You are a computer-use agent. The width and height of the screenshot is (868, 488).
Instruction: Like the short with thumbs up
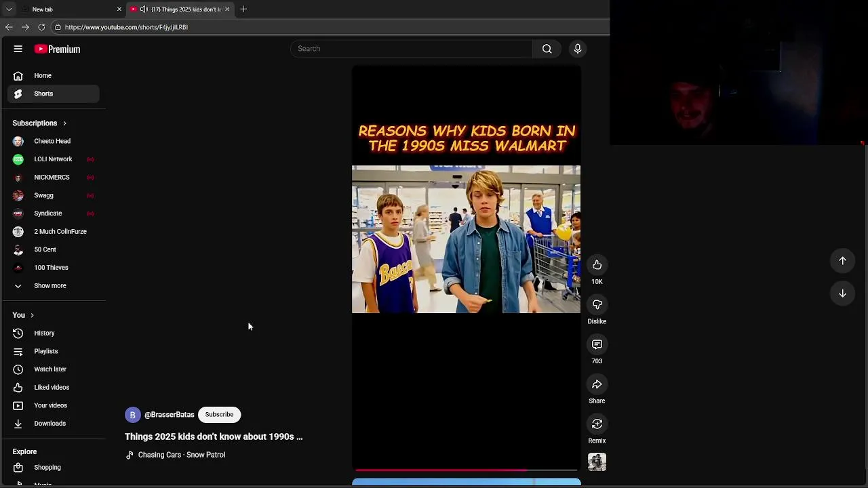point(597,265)
